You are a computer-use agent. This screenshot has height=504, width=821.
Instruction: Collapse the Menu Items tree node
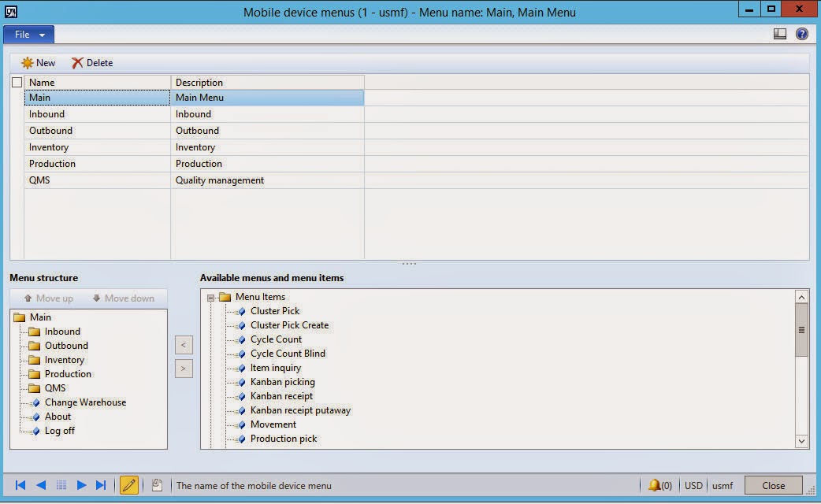[210, 297]
